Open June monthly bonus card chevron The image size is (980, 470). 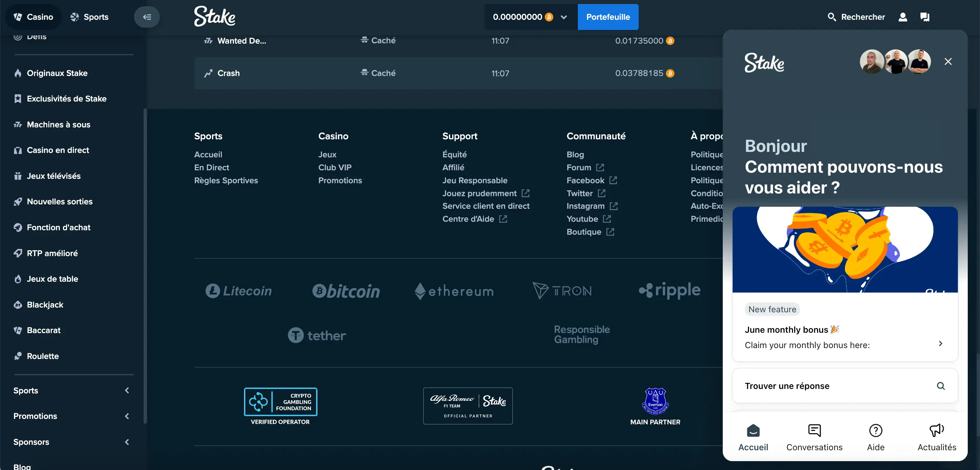[x=941, y=344]
